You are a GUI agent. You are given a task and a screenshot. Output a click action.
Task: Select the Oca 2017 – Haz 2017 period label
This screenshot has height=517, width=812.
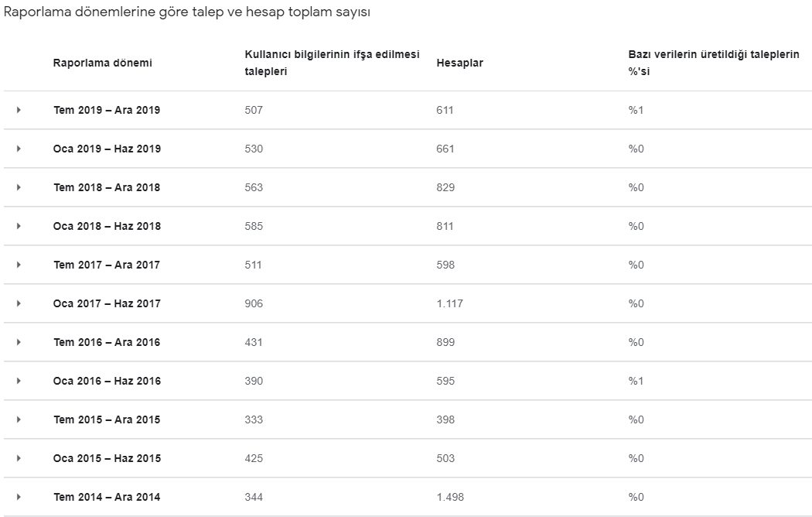pos(107,303)
